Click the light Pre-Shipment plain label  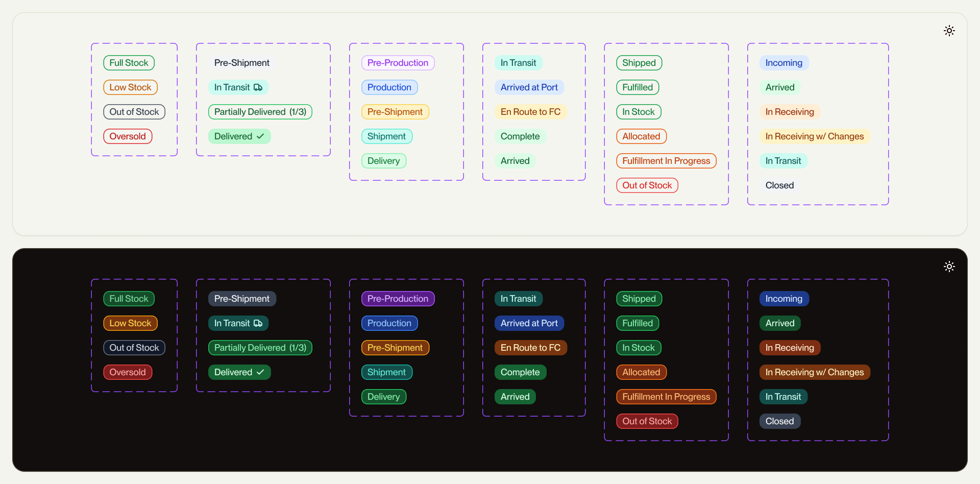tap(242, 63)
